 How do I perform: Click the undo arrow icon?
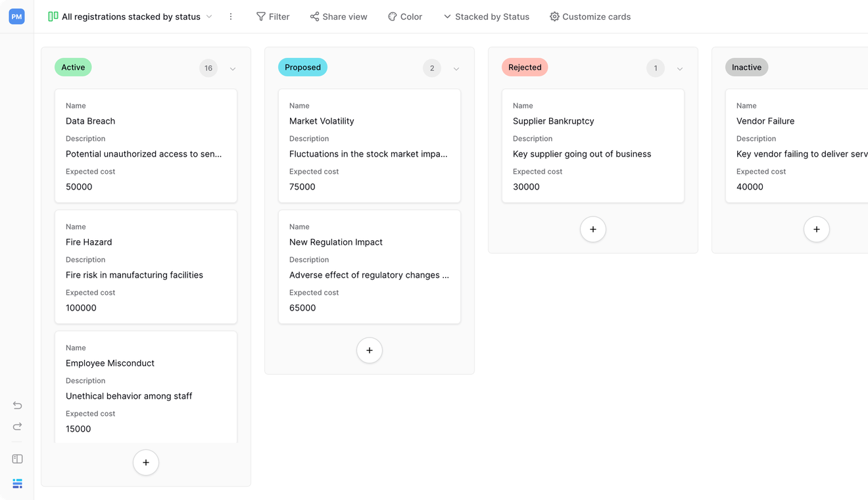click(18, 405)
